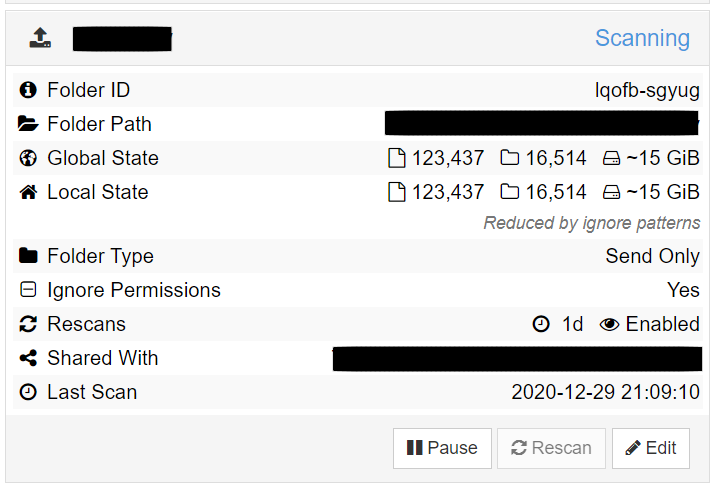The width and height of the screenshot is (712, 487).
Task: Pause the folder syncing
Action: click(442, 448)
